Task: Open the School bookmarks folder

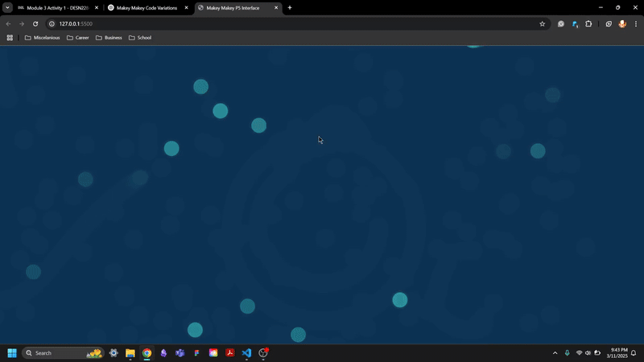Action: point(140,37)
